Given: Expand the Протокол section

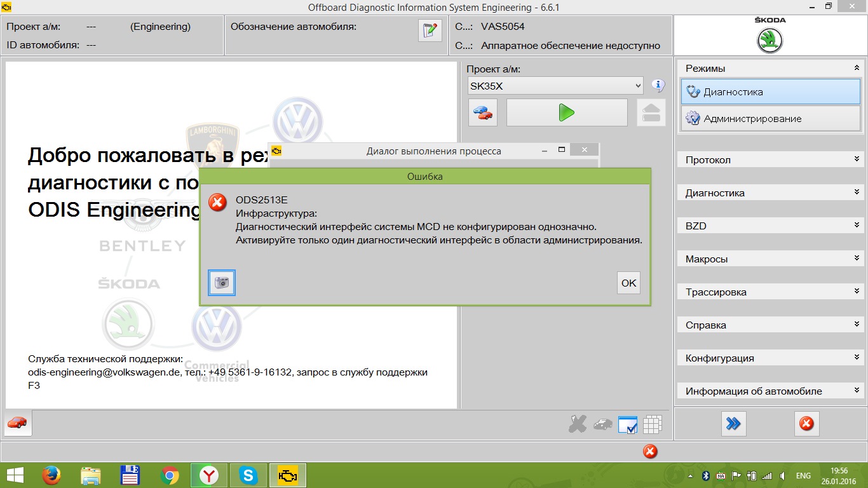Looking at the screenshot, I should click(771, 159).
